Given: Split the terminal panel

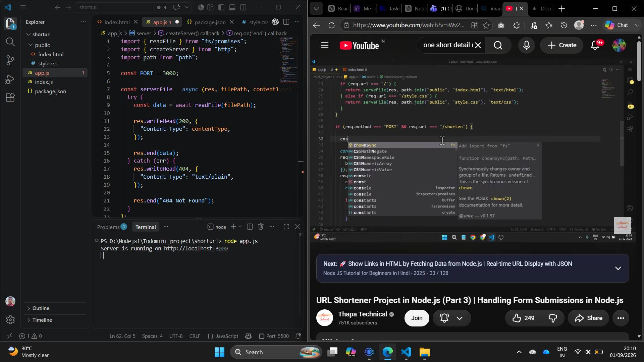Looking at the screenshot, I should pos(250,227).
